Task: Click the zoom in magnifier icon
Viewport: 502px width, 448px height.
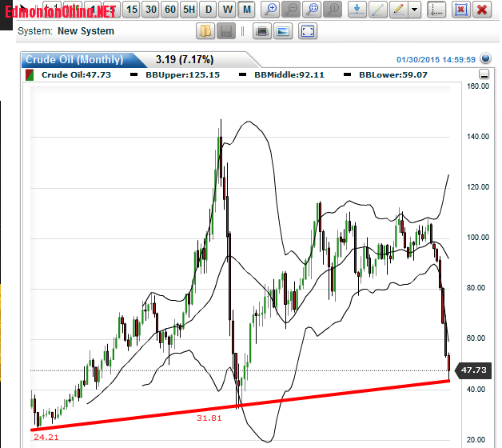Action: pyautogui.click(x=272, y=10)
